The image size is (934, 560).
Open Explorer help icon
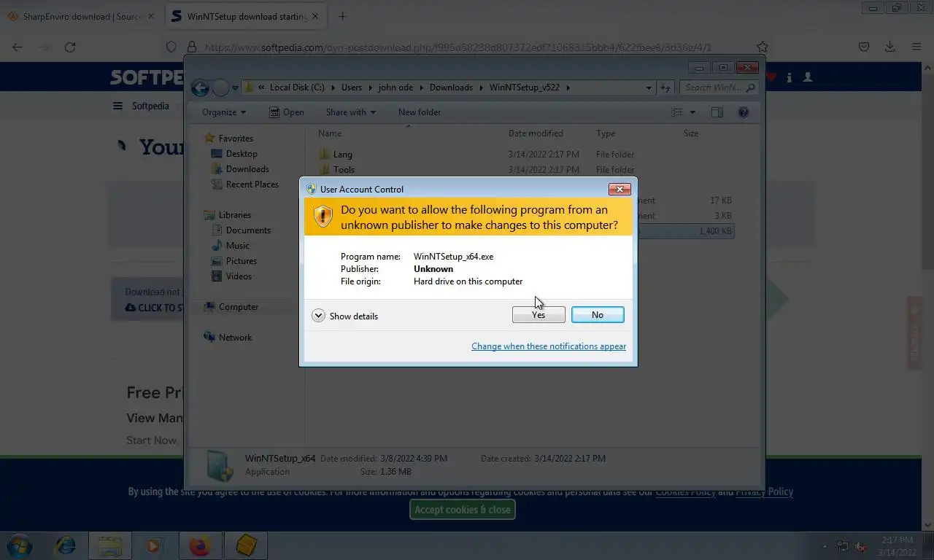point(744,112)
